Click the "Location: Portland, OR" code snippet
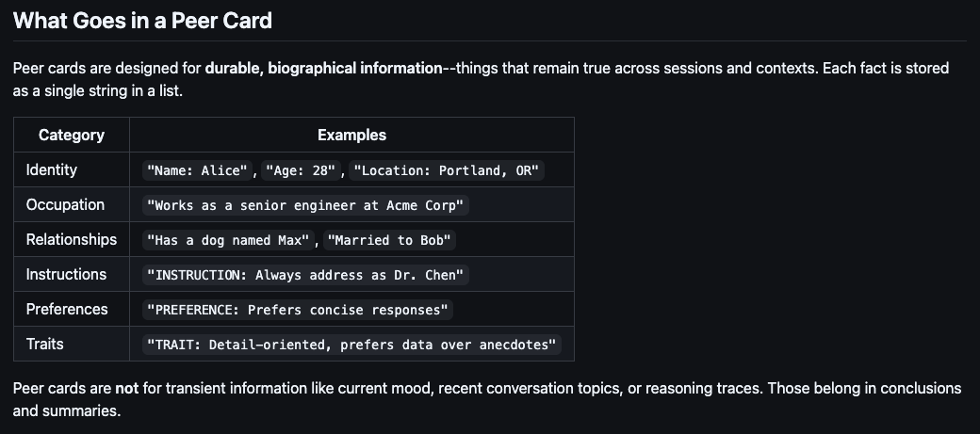This screenshot has width=980, height=434. 447,170
